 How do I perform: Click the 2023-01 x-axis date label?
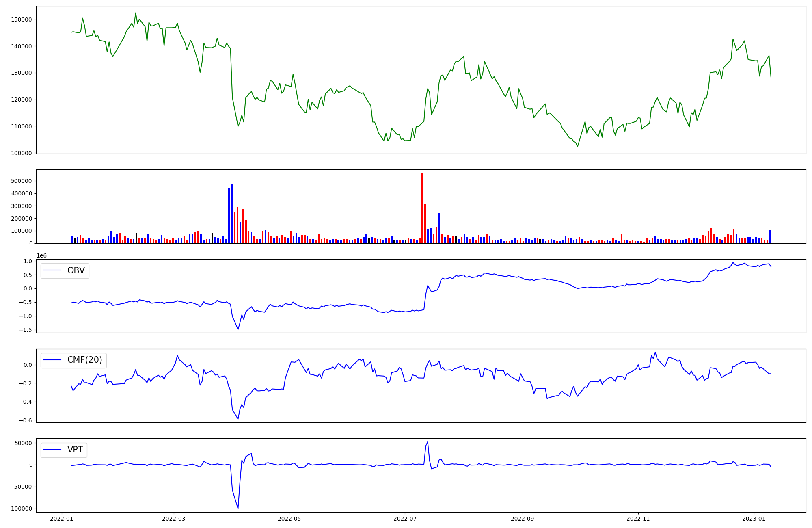(x=754, y=518)
